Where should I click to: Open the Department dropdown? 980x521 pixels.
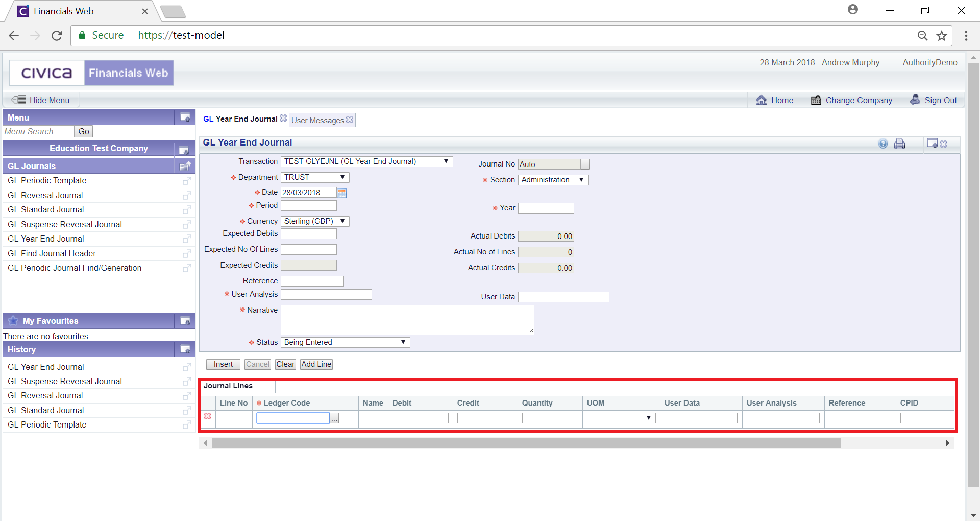point(315,177)
